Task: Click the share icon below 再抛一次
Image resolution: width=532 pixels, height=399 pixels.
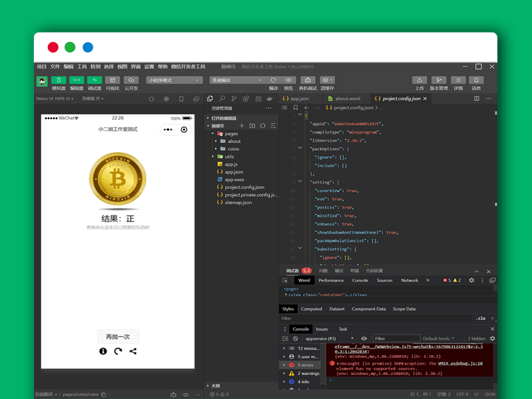Action: pyautogui.click(x=133, y=351)
